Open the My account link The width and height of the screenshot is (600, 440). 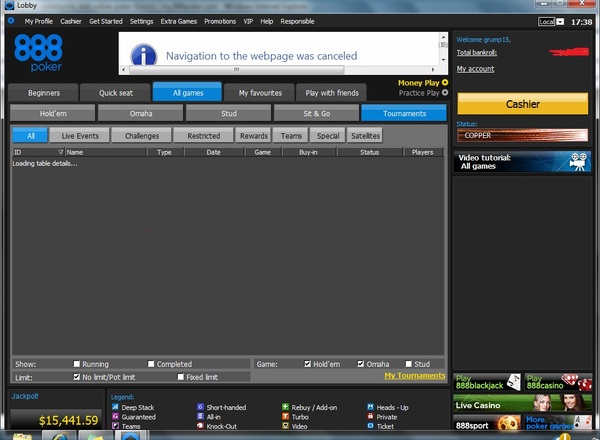pos(475,69)
